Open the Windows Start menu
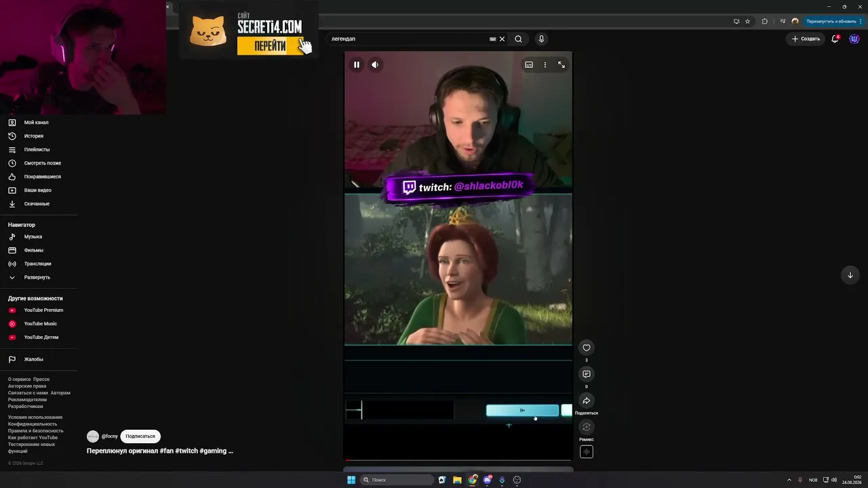868x488 pixels. click(351, 480)
